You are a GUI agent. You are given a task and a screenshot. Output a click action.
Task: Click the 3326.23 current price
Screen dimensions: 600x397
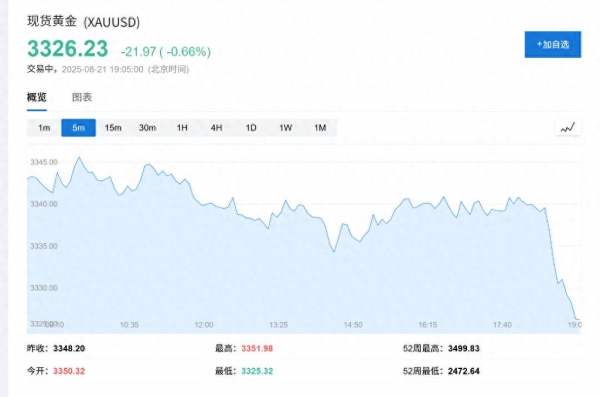click(x=67, y=49)
